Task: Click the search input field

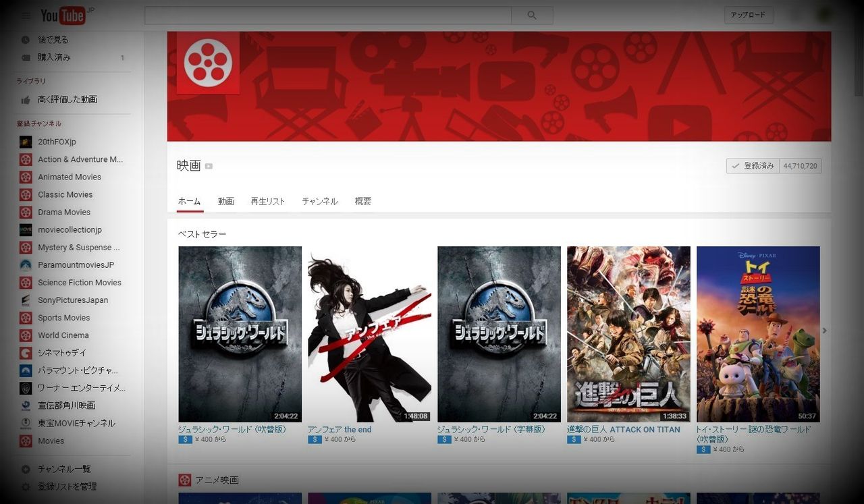Action: (328, 16)
